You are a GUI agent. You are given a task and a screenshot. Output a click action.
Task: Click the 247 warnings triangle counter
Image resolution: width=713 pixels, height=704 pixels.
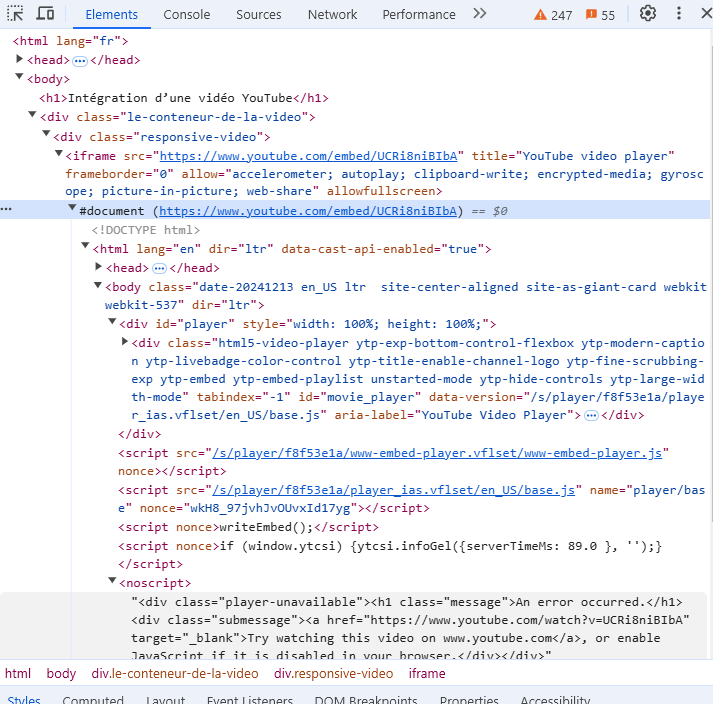(x=553, y=15)
